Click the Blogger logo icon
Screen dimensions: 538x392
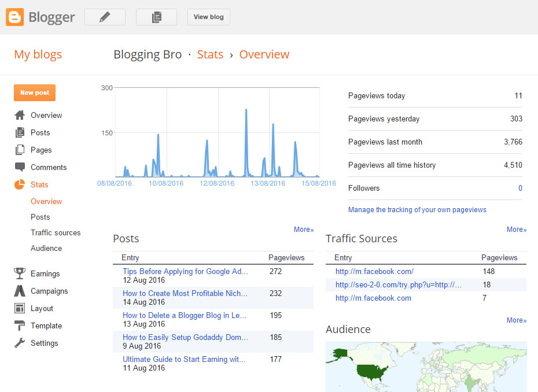point(15,17)
